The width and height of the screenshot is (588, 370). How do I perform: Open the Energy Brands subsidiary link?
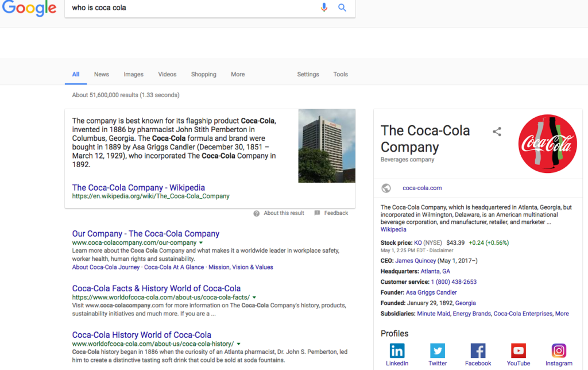(472, 314)
